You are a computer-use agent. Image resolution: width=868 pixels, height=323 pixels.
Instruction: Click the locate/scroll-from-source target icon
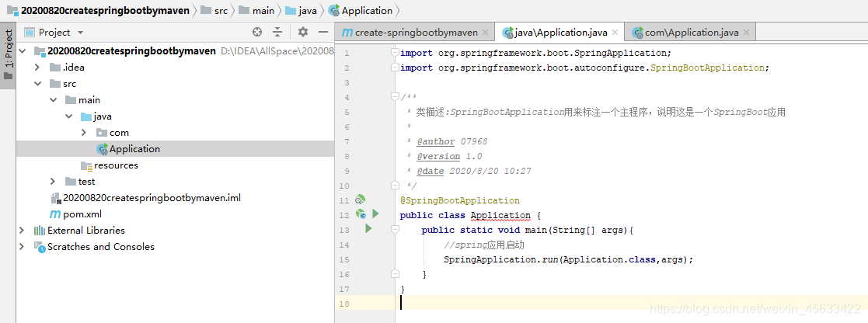coord(257,32)
